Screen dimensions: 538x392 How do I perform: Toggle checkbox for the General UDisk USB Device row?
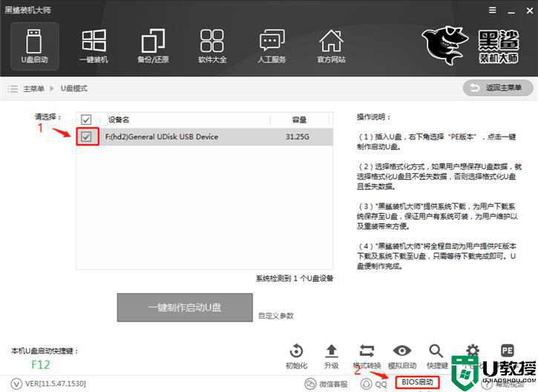tap(86, 137)
